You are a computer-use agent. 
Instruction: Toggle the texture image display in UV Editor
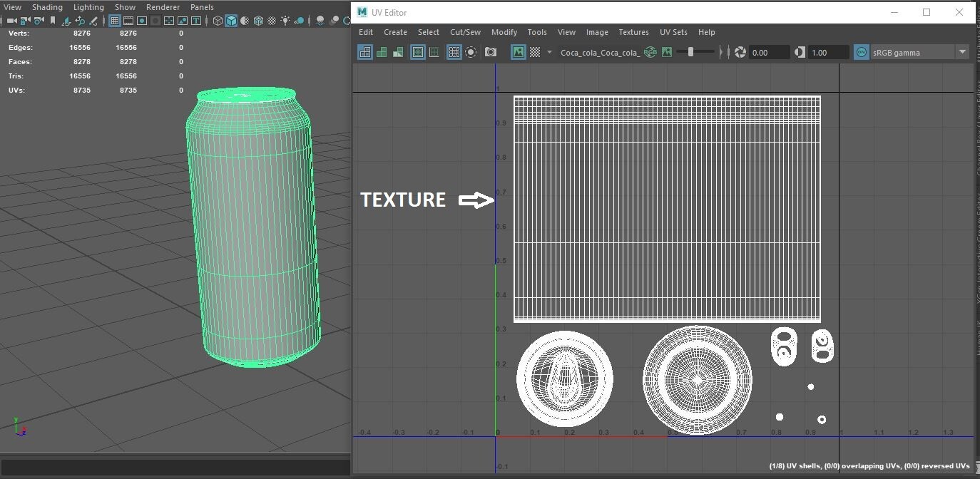tap(518, 51)
